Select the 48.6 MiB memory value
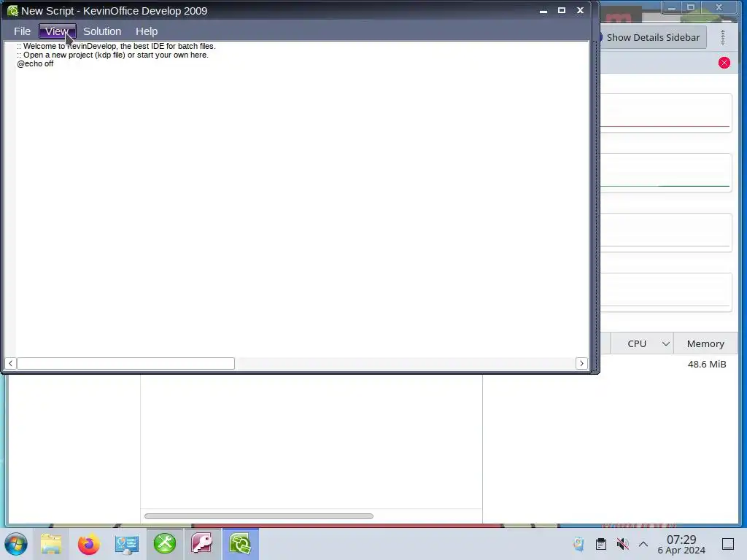Viewport: 747px width, 560px height. coord(707,365)
